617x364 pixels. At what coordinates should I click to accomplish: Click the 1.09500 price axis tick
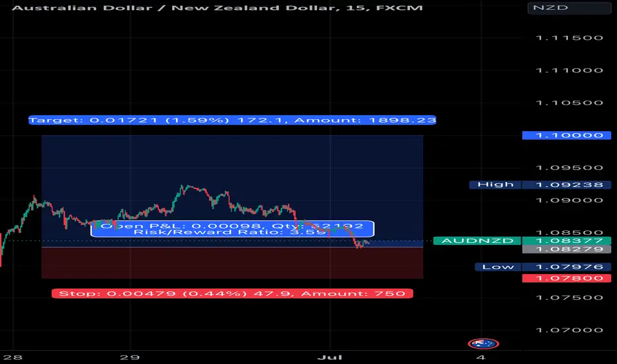569,167
